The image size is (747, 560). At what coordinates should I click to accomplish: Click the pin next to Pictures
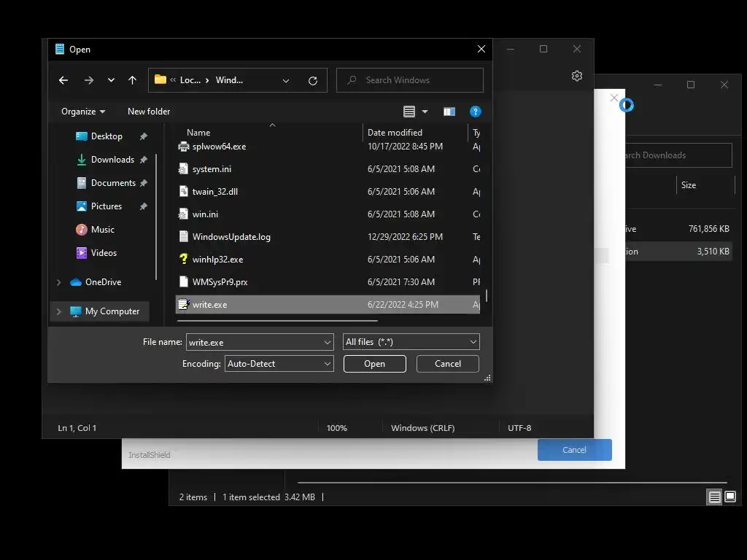pyautogui.click(x=144, y=206)
